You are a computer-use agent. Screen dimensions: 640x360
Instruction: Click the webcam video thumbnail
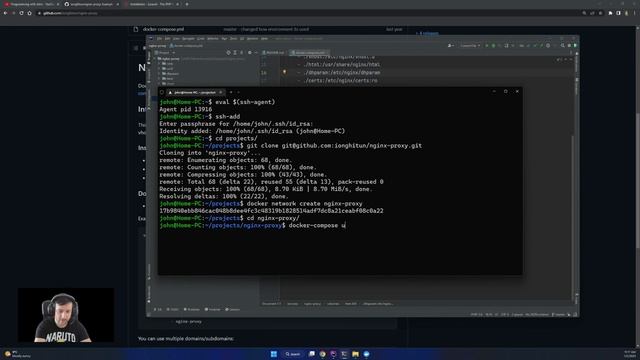click(x=66, y=315)
